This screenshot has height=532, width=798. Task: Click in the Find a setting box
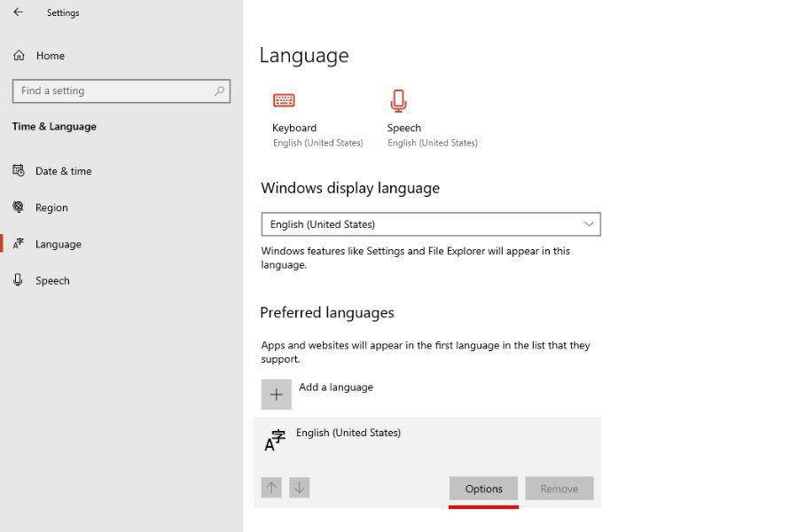[x=111, y=90]
